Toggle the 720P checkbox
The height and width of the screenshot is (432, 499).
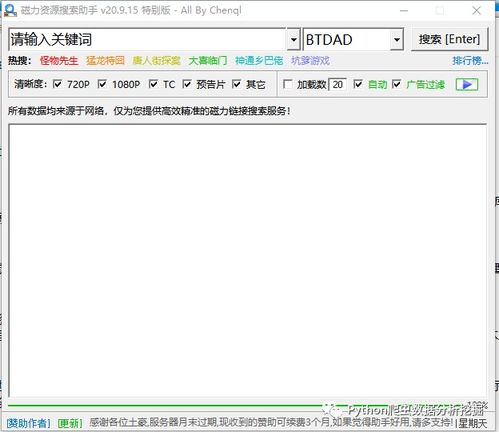coord(57,84)
